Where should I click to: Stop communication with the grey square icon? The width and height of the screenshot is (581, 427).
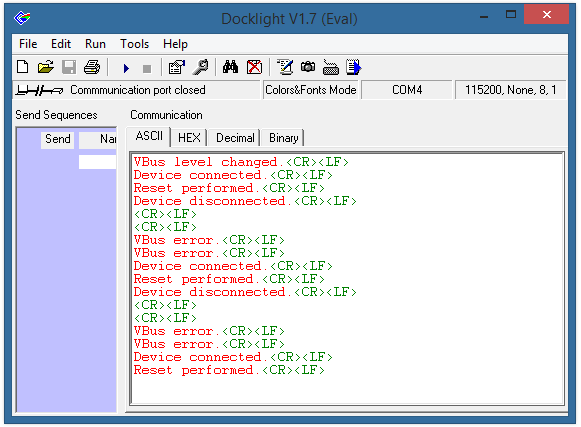tap(147, 69)
